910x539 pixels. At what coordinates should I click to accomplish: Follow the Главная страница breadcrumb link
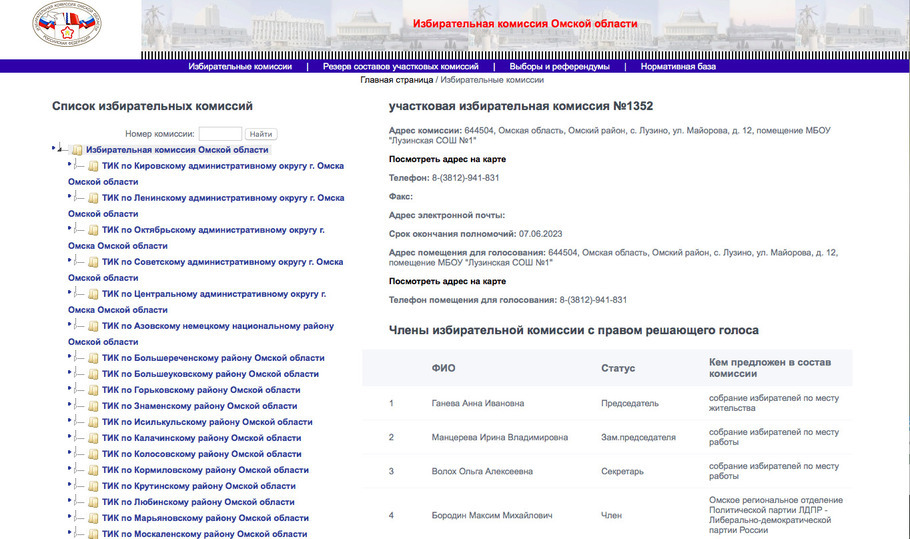pyautogui.click(x=396, y=79)
